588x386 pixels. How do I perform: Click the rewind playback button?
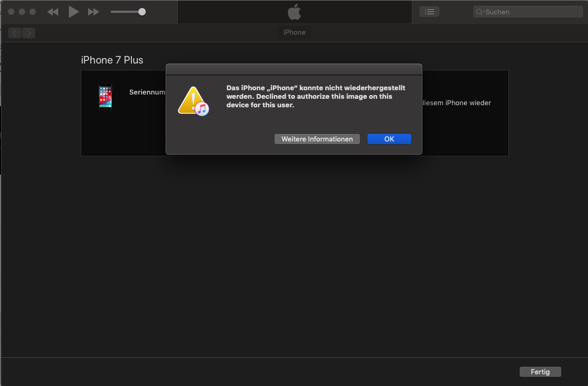pos(53,12)
